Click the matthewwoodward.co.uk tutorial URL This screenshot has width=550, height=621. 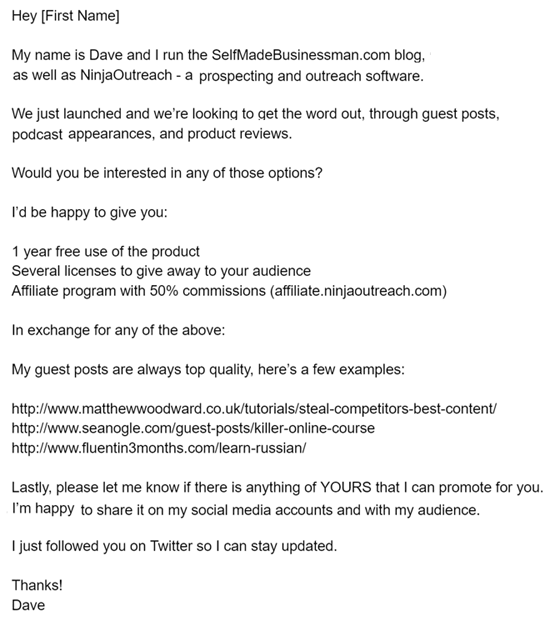tap(254, 408)
